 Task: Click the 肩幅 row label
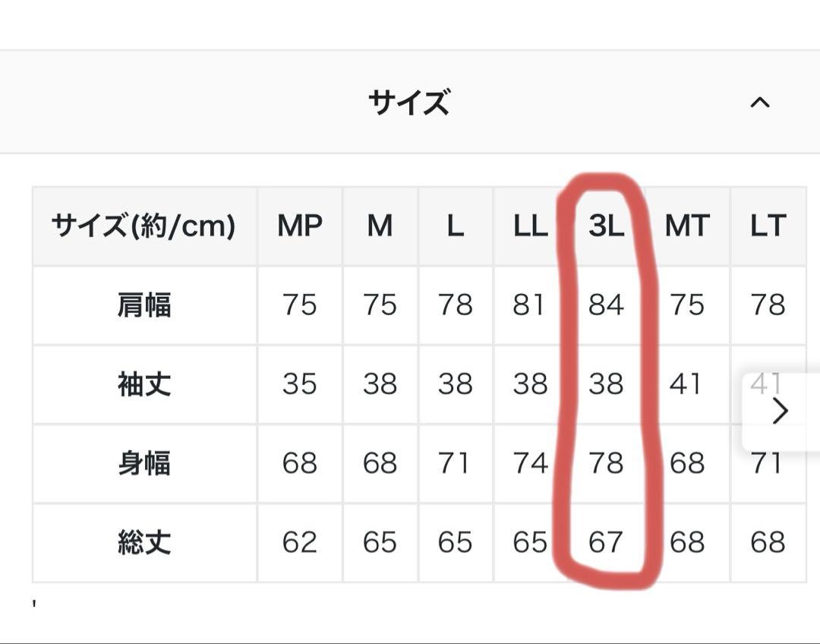coord(145,305)
